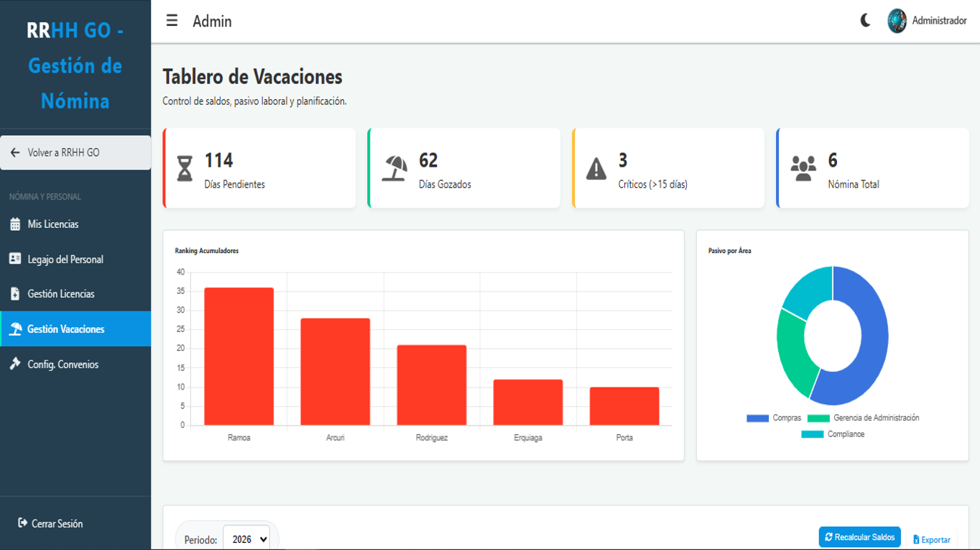
Task: Toggle Compras legend color swatch
Action: (757, 418)
